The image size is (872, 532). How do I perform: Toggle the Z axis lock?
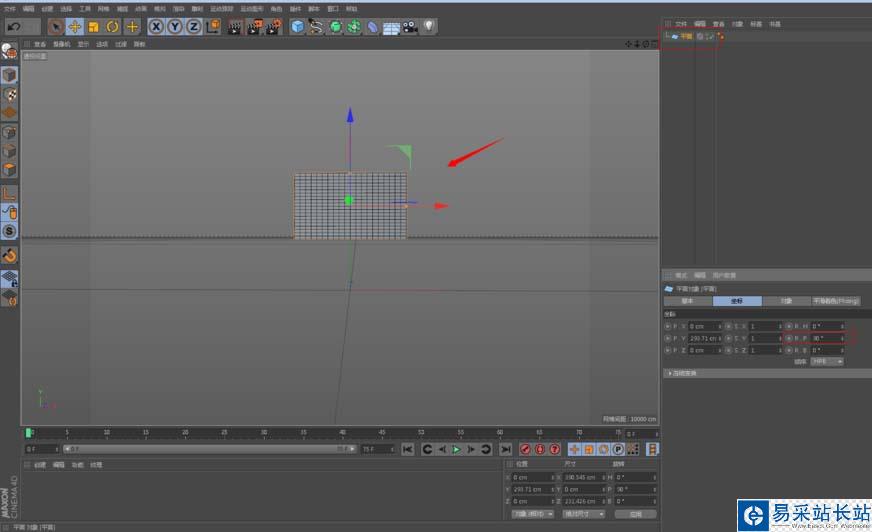tap(193, 26)
